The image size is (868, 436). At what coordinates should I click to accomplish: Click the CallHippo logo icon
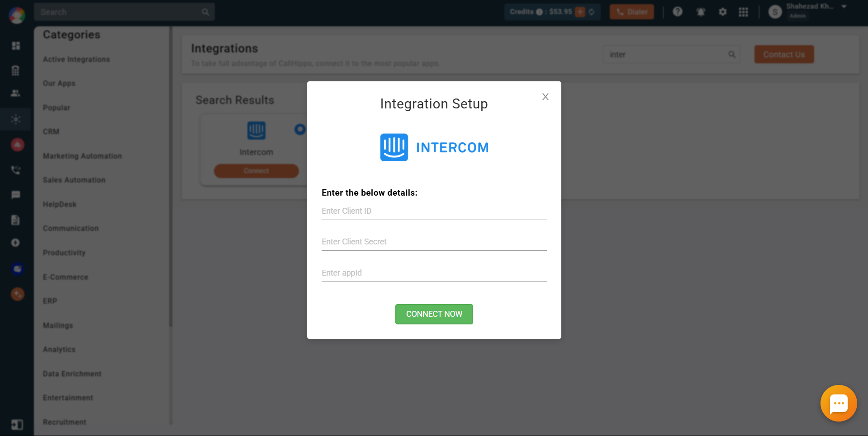[17, 15]
